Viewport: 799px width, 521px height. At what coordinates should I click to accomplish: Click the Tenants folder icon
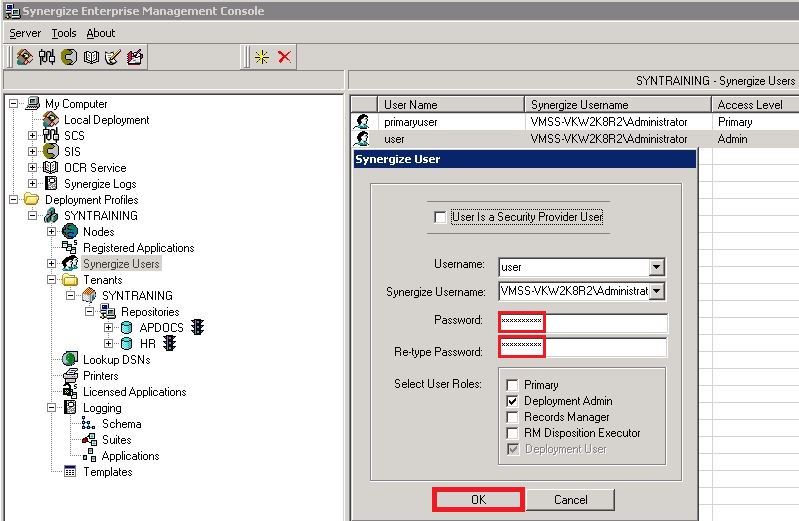70,279
